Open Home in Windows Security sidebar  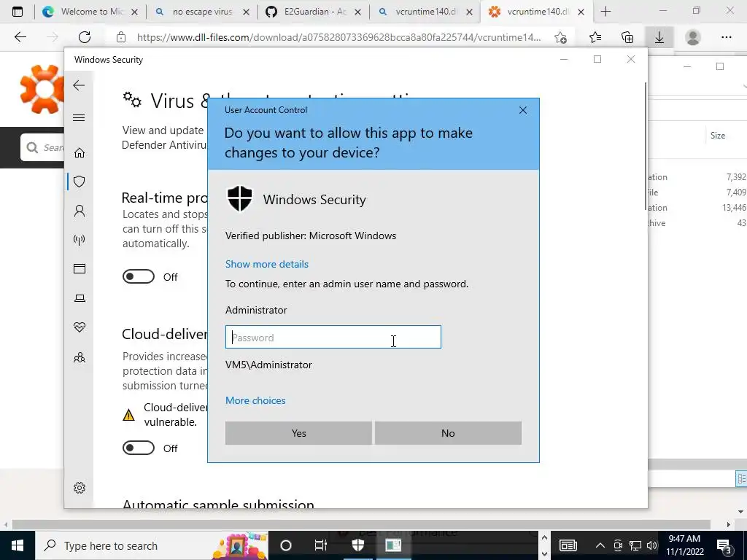coord(79,153)
